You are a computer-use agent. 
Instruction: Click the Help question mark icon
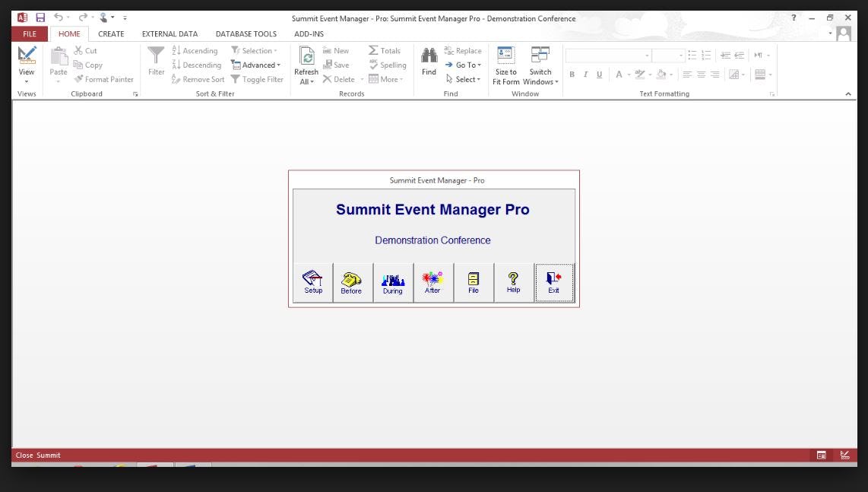tap(514, 281)
